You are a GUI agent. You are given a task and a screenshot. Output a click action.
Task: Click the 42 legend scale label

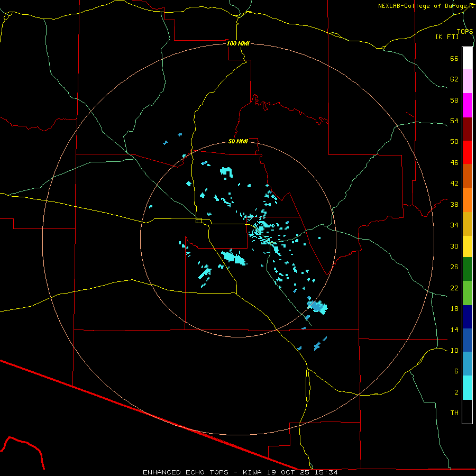point(454,184)
